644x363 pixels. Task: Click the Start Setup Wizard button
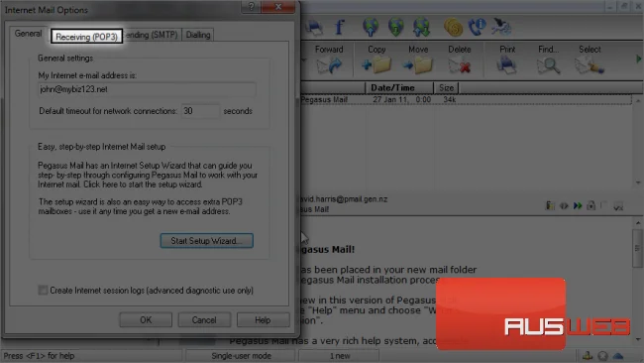[207, 240]
